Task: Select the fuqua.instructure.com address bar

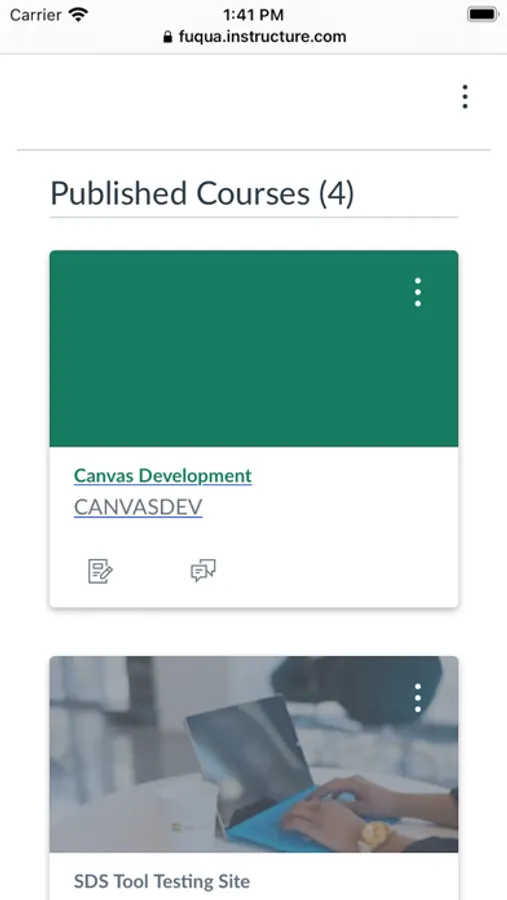Action: 254,37
